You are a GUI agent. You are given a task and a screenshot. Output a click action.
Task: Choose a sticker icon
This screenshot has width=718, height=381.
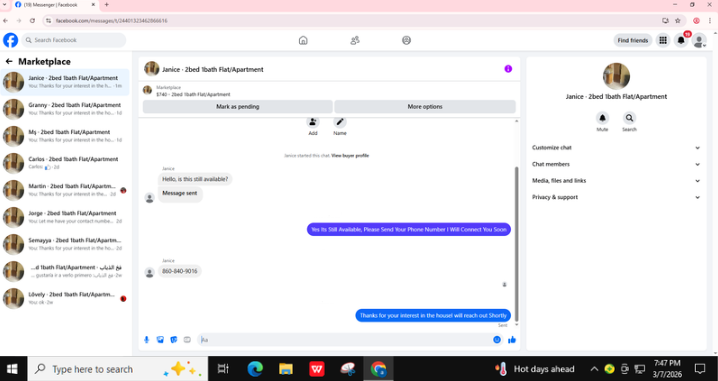174,340
